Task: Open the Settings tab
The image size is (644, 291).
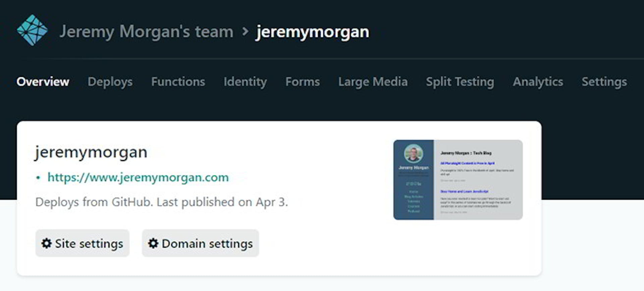Action: pos(604,82)
